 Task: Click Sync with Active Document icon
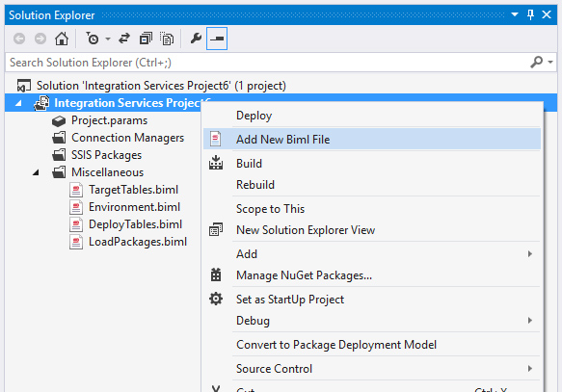pyautogui.click(x=124, y=39)
